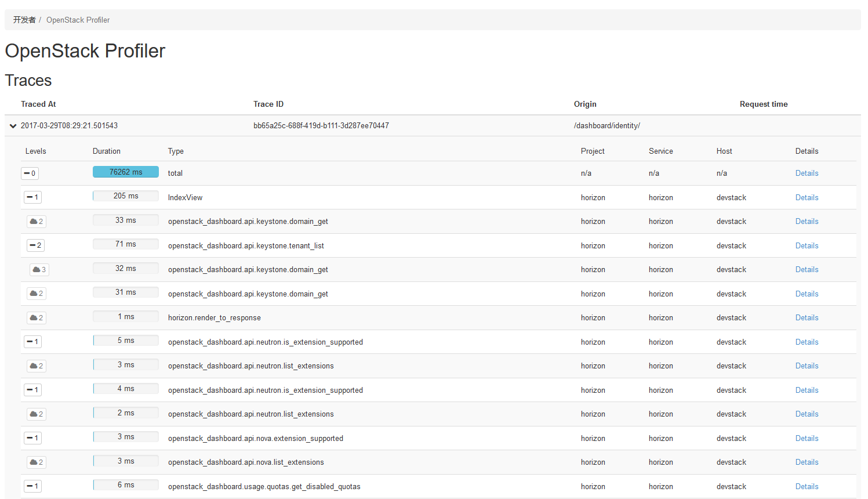This screenshot has height=499, width=868.
Task: Open Details for the IndexView row
Action: [807, 198]
